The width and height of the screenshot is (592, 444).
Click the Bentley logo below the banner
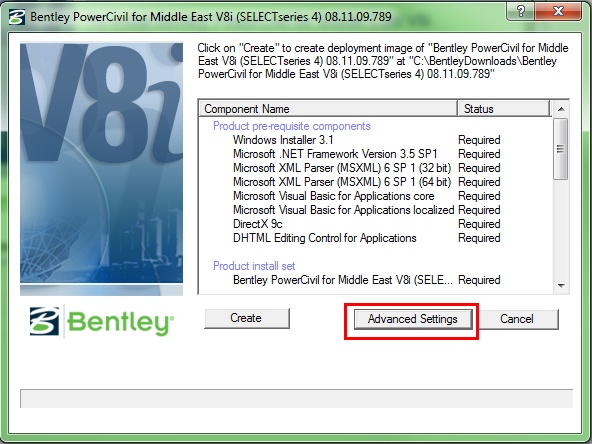102,322
